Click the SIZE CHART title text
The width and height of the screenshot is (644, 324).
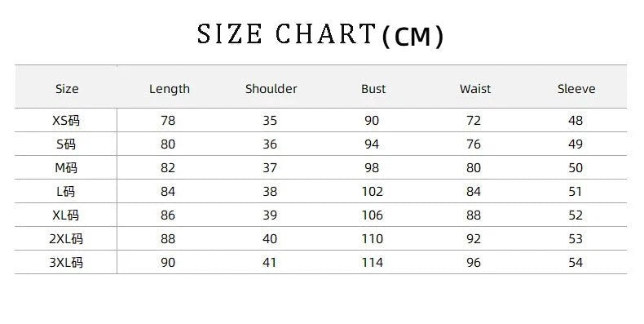(320, 35)
